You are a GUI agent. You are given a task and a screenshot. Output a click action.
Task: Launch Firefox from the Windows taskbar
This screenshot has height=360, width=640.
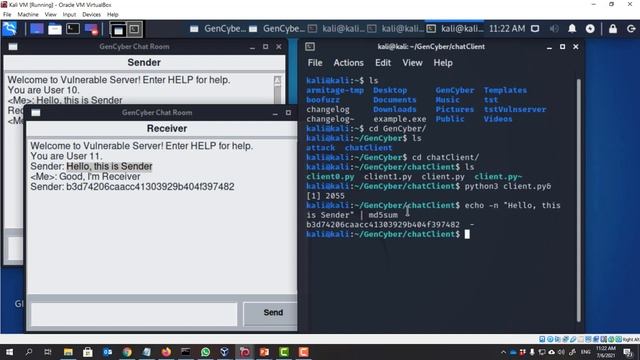click(166, 352)
